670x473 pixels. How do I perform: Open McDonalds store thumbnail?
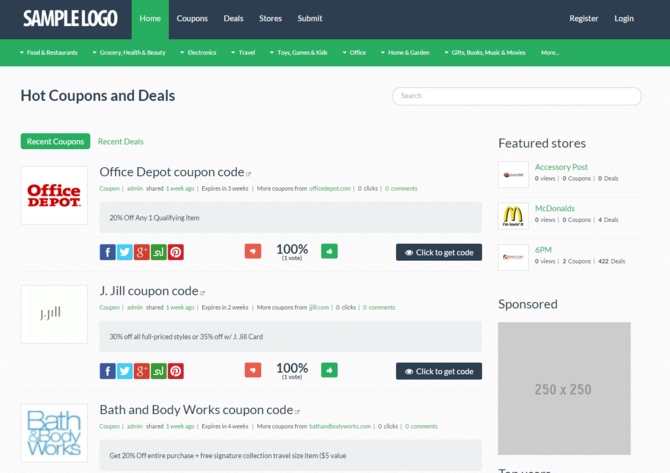pos(513,216)
